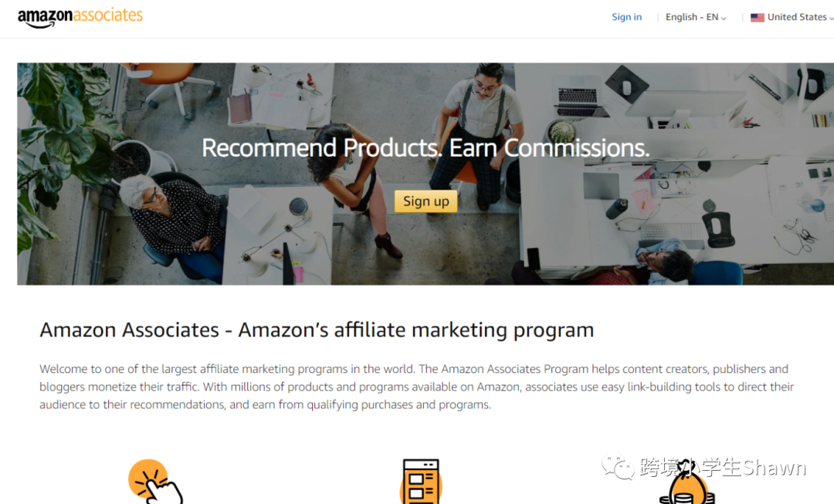Click the United States flag icon

758,18
